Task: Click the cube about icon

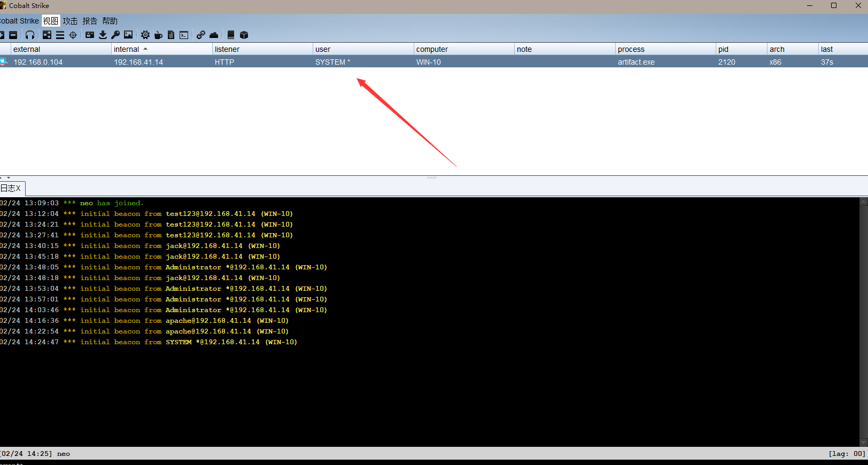Action: (244, 35)
